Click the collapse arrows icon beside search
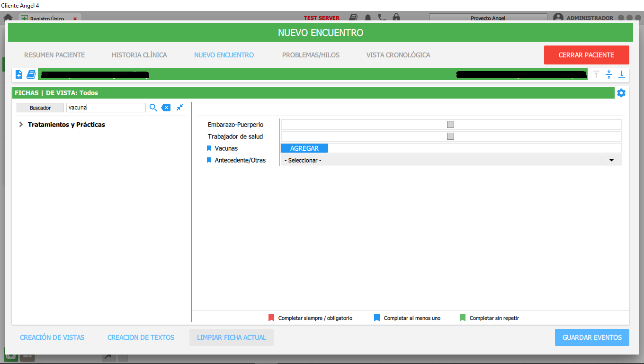 click(180, 108)
